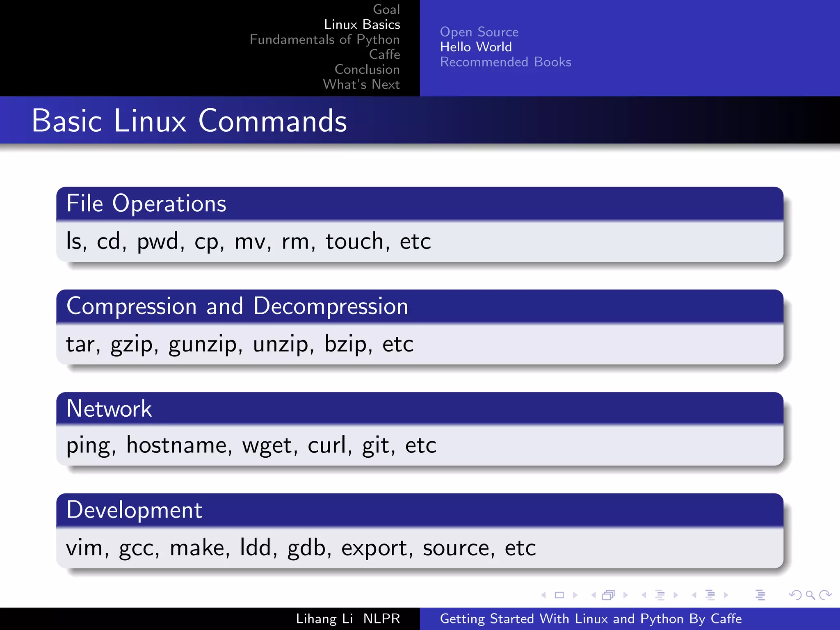Click the stacked frames navigation icon
This screenshot has height=630, width=840.
coord(609,595)
